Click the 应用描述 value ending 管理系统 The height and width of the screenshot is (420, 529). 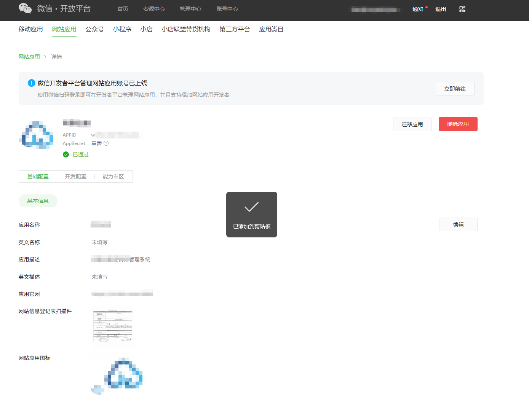pyautogui.click(x=120, y=259)
